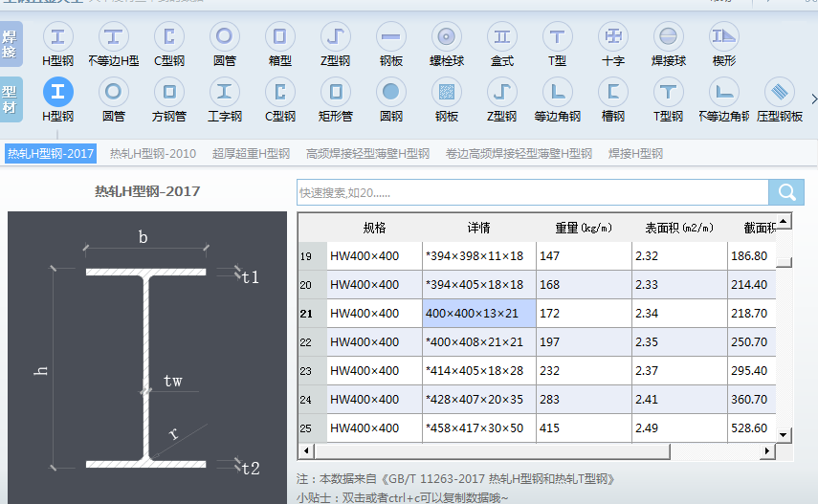The width and height of the screenshot is (818, 504).
Task: Open the 焊接 category side tab
Action: coord(11,44)
